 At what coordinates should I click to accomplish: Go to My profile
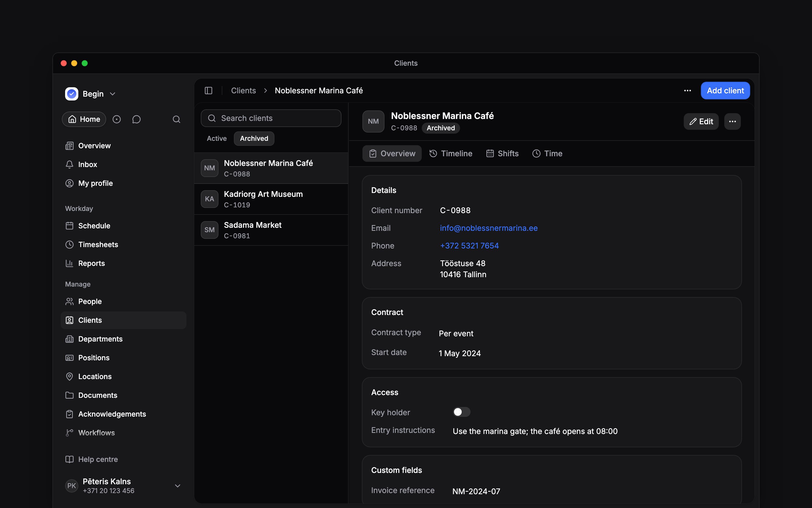coord(124,183)
